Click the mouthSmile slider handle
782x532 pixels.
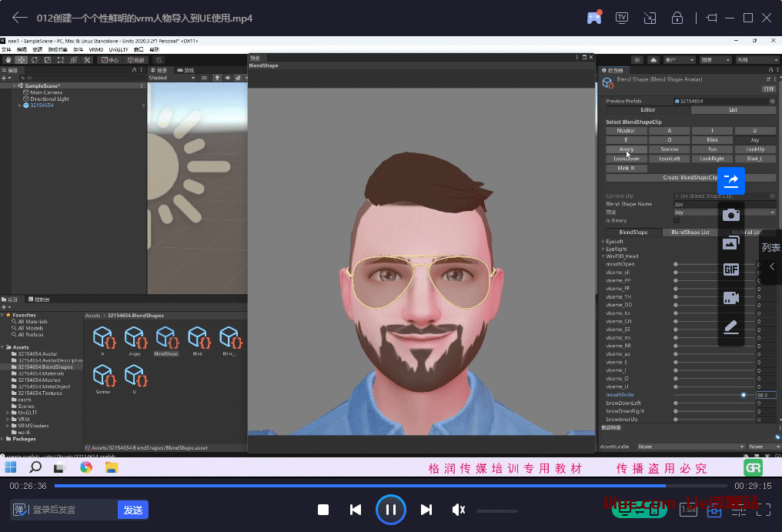pos(744,395)
